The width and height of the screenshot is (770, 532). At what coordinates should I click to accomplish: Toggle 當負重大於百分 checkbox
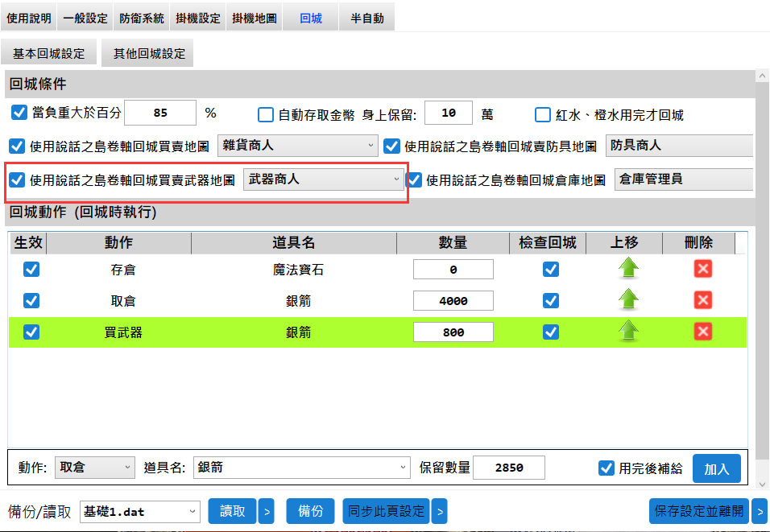coord(19,113)
